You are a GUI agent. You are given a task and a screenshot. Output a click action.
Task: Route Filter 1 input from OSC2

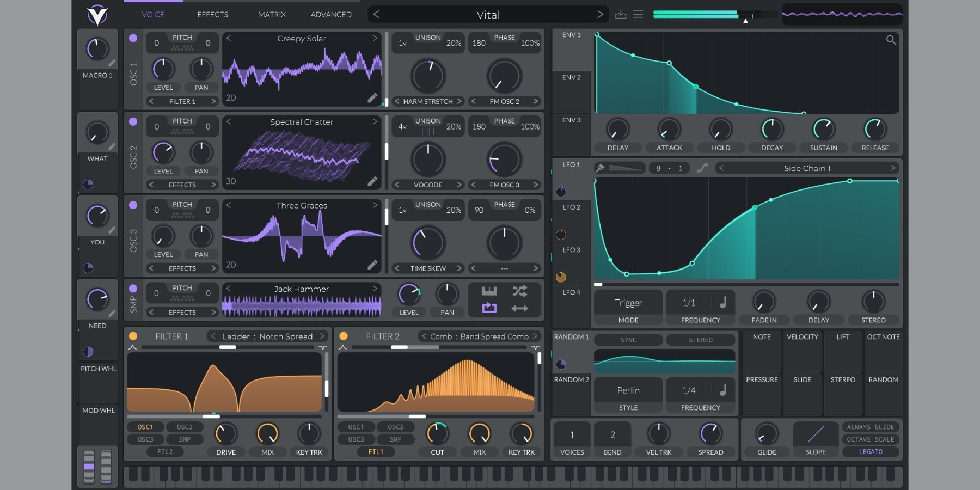pos(185,427)
